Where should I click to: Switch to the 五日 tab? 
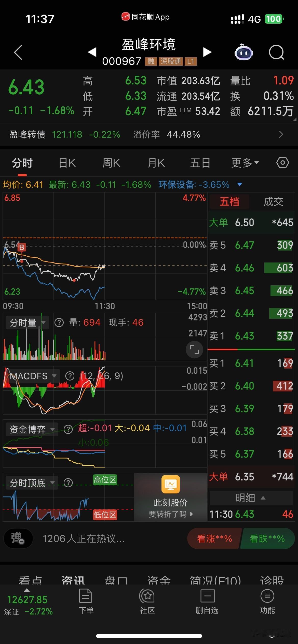pyautogui.click(x=200, y=163)
